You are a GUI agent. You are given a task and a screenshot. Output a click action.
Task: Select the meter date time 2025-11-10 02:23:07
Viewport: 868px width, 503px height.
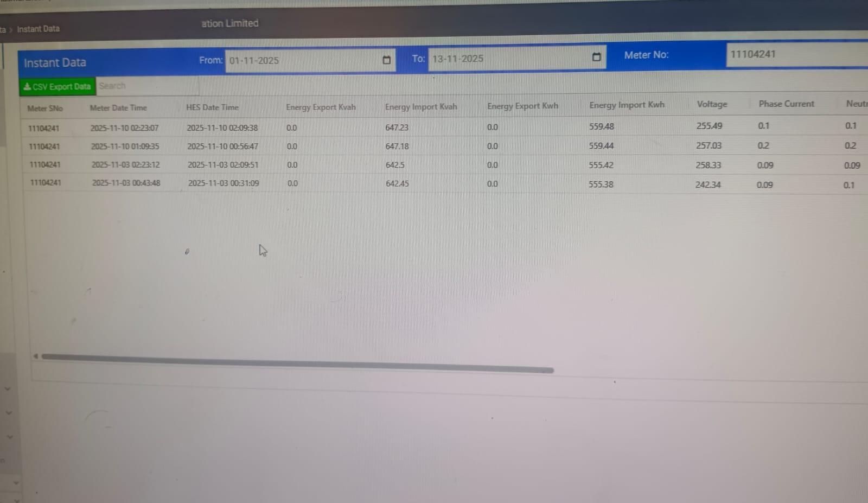click(x=124, y=128)
